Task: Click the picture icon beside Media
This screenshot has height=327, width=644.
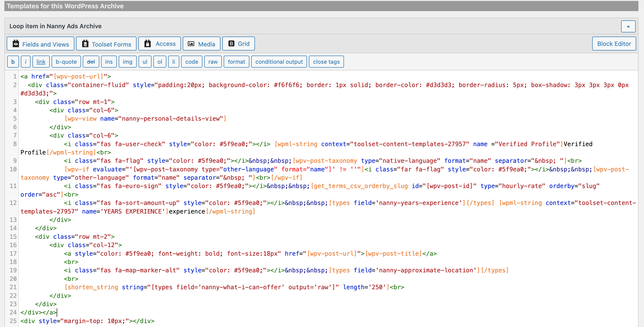Action: (191, 44)
